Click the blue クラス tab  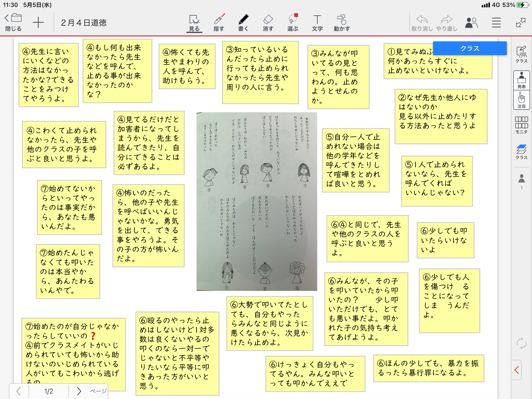[x=469, y=48]
